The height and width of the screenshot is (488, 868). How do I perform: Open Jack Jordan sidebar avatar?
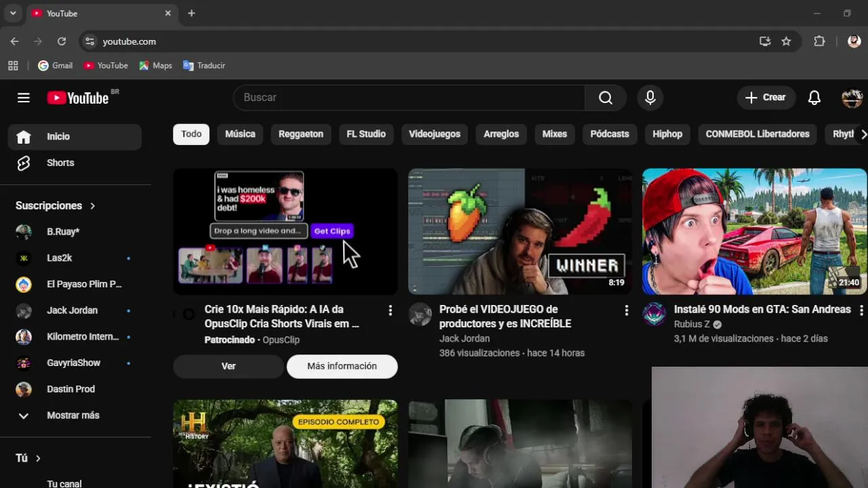[24, 310]
